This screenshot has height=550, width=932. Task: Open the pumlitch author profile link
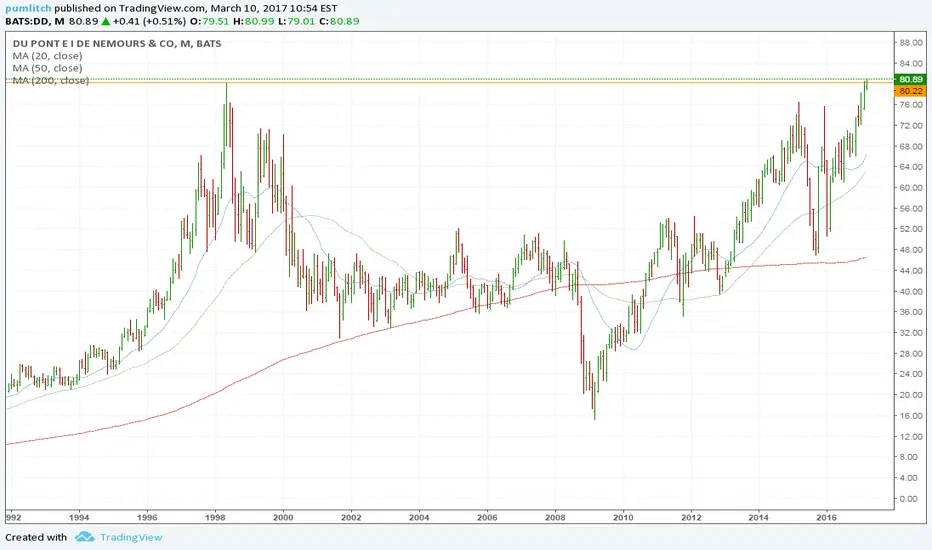[x=28, y=8]
